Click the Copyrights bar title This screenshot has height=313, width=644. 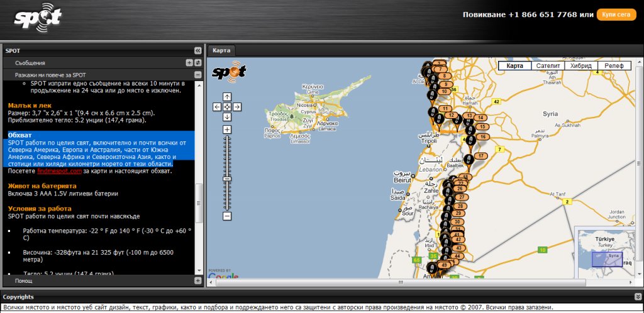tap(18, 297)
